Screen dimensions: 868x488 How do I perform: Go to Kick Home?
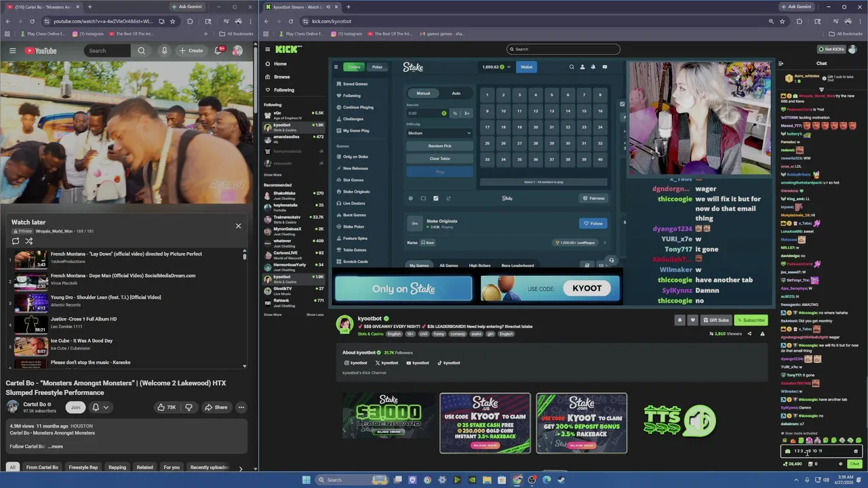coord(276,64)
